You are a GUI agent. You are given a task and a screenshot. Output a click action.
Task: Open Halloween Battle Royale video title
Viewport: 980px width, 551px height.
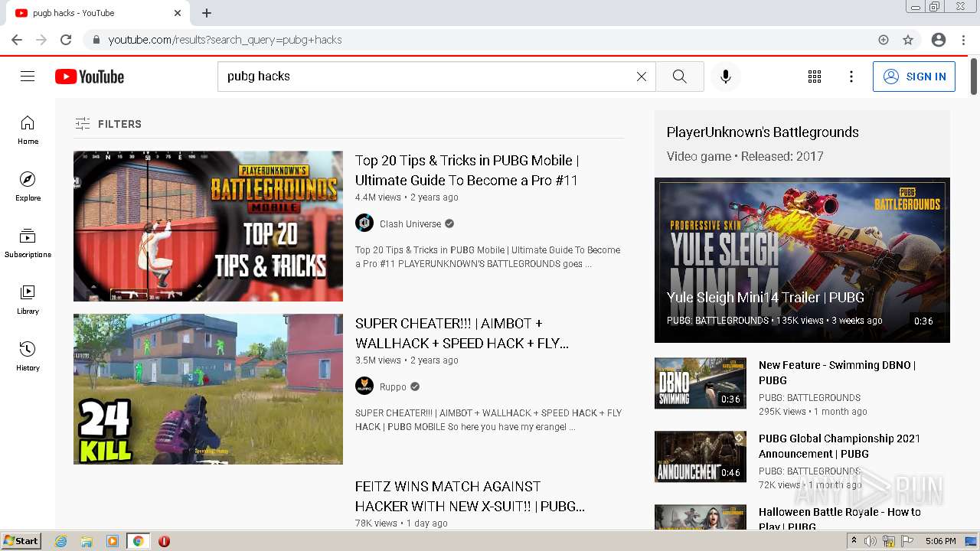click(839, 519)
